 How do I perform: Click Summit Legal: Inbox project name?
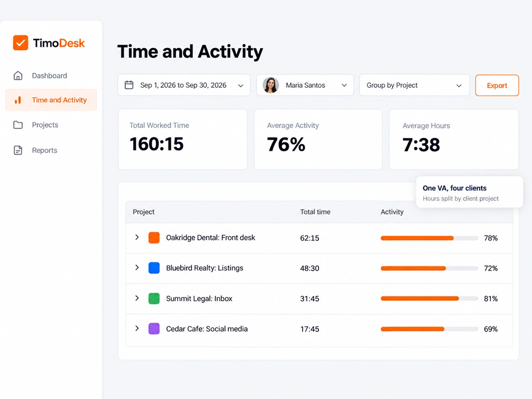(199, 298)
